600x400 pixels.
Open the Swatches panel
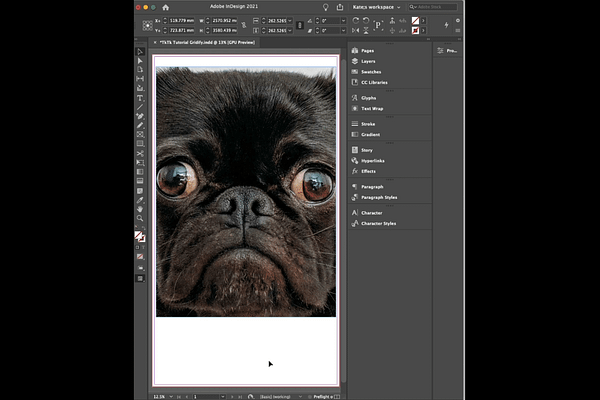[x=372, y=72]
